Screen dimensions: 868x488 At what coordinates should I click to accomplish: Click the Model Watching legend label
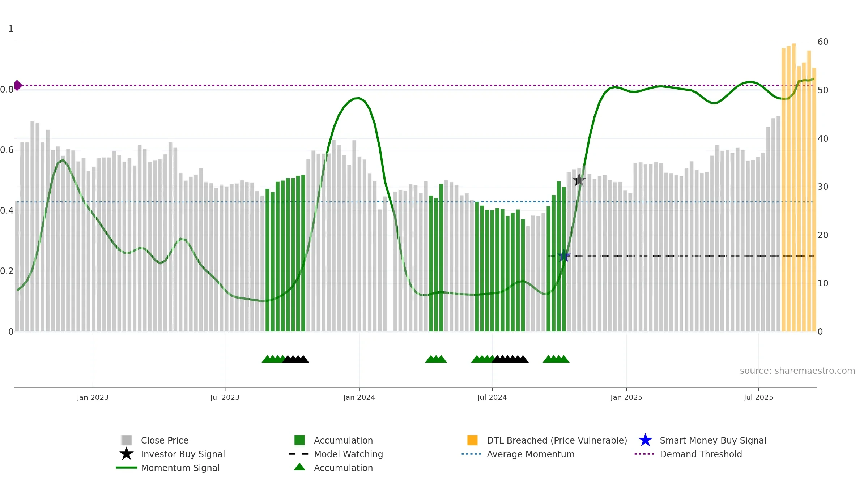[x=348, y=454]
